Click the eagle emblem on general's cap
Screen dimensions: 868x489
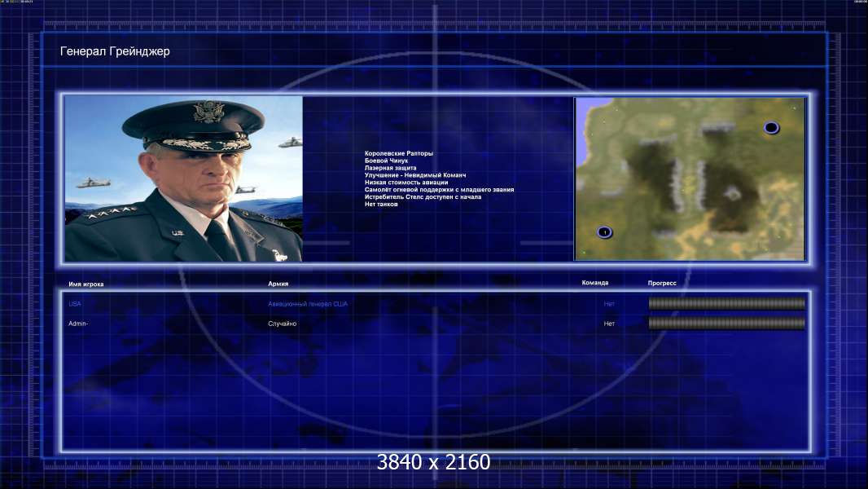[x=208, y=112]
